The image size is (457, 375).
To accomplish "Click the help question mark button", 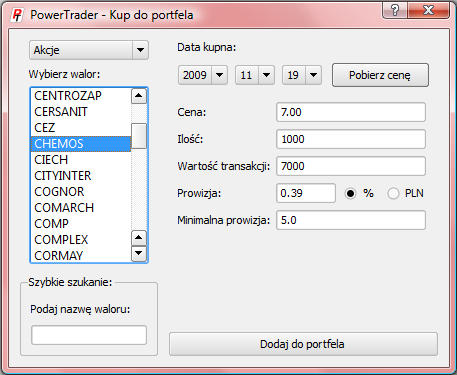I will point(395,10).
